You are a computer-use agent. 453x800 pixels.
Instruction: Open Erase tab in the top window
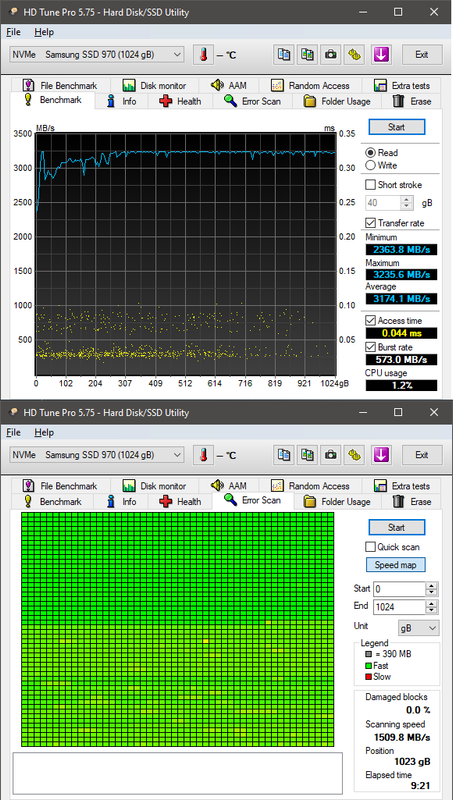(412, 102)
